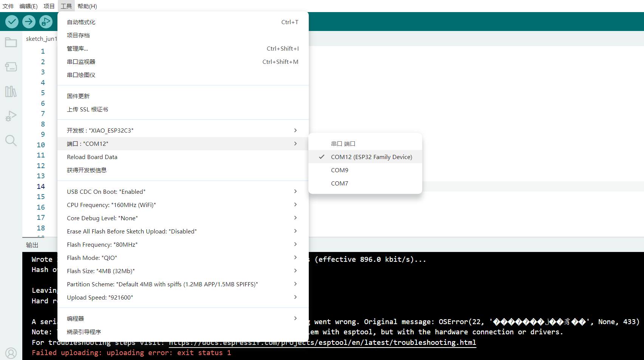
Task: Open the esptool troubleshooting link
Action: click(x=322, y=343)
